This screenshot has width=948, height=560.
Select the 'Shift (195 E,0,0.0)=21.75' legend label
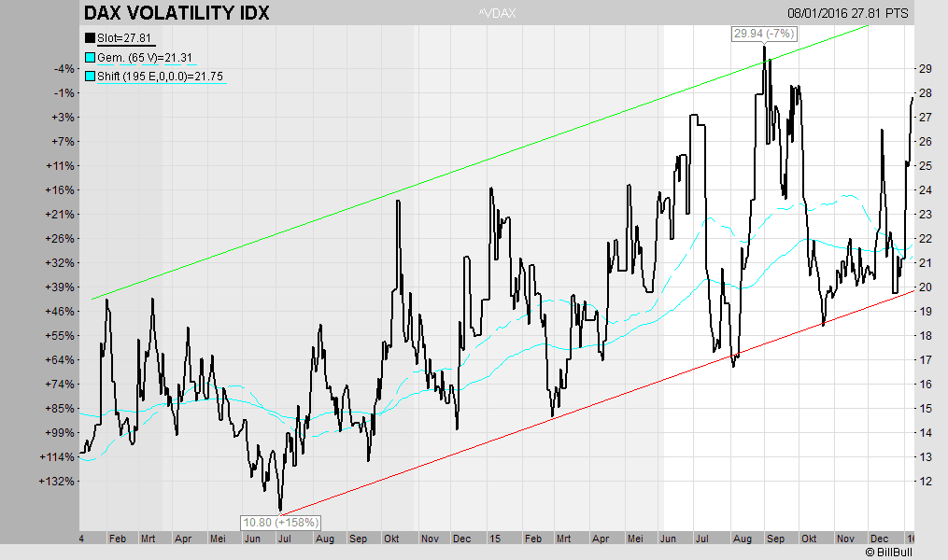[161, 77]
